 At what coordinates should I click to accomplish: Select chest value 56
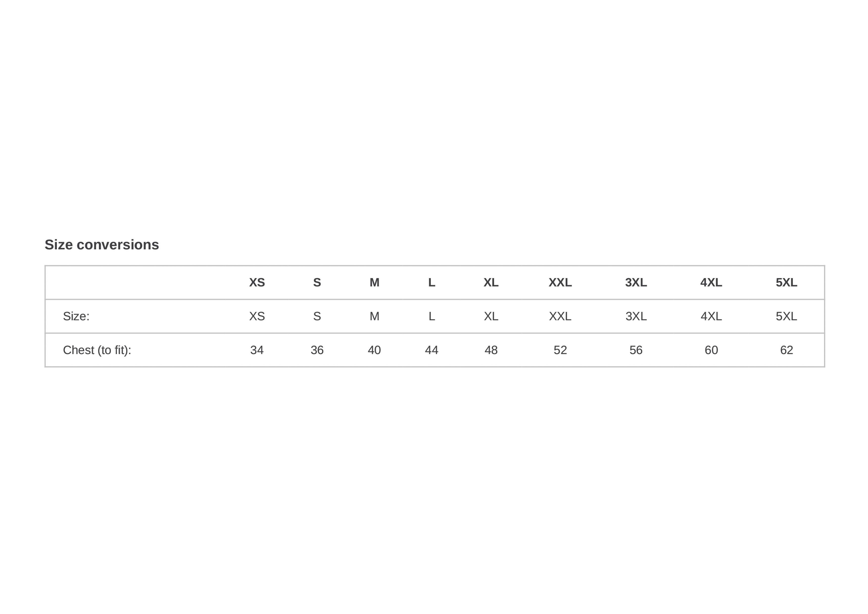click(x=636, y=350)
